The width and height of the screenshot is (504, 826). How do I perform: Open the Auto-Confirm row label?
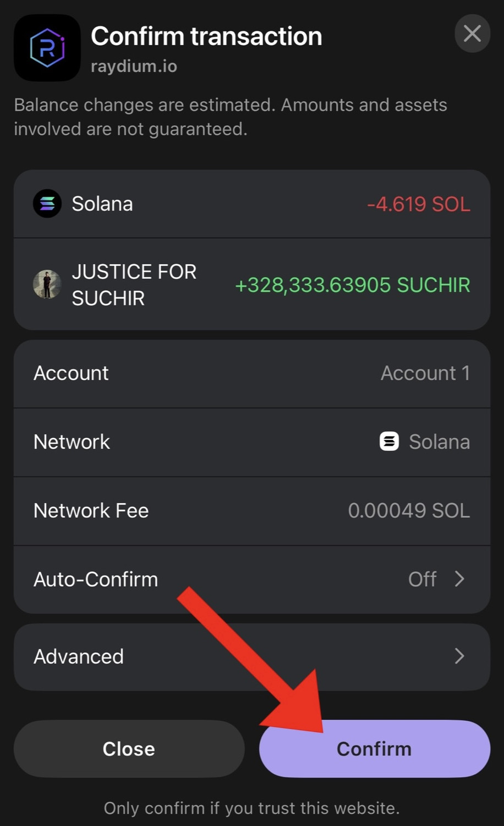96,579
